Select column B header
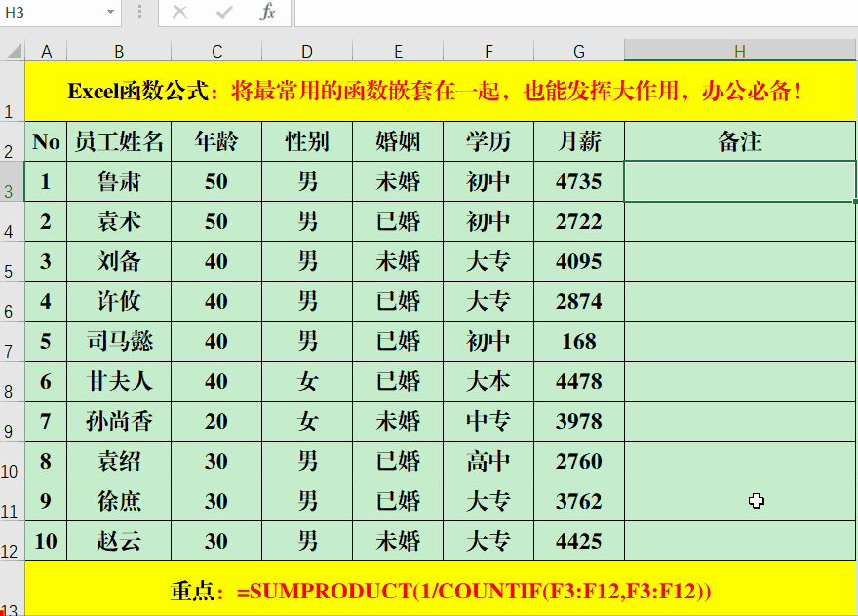The image size is (858, 616). click(x=119, y=51)
